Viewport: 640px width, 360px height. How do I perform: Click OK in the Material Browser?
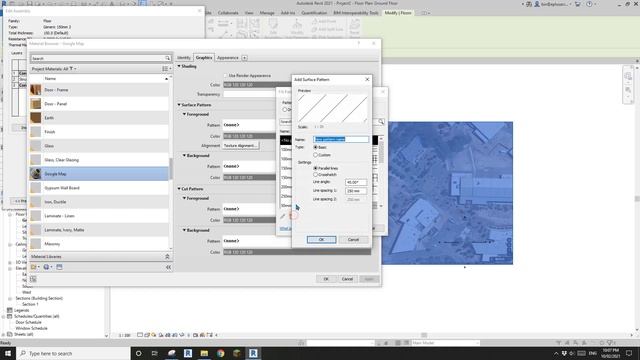[326, 279]
